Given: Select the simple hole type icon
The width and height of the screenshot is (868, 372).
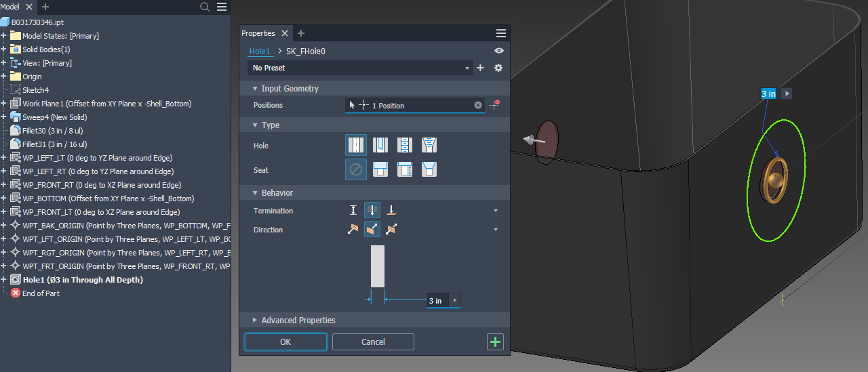Looking at the screenshot, I should (x=356, y=145).
